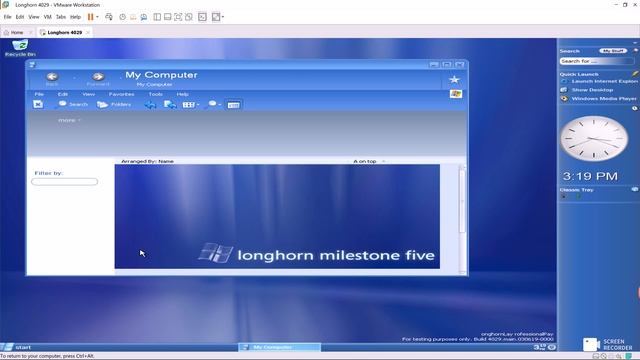Viewport: 640px width, 360px height.
Task: Launch Windows Media Player from Quick Launch
Action: [599, 98]
